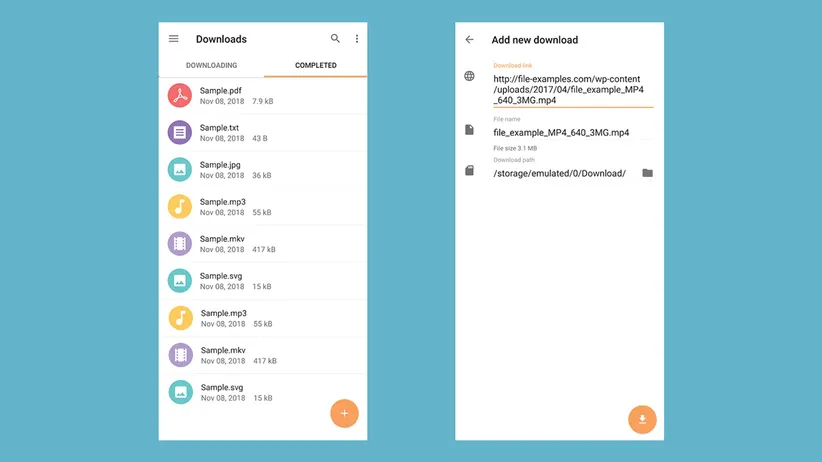822x462 pixels.
Task: Open the Sample.txt file entry
Action: pyautogui.click(x=262, y=133)
